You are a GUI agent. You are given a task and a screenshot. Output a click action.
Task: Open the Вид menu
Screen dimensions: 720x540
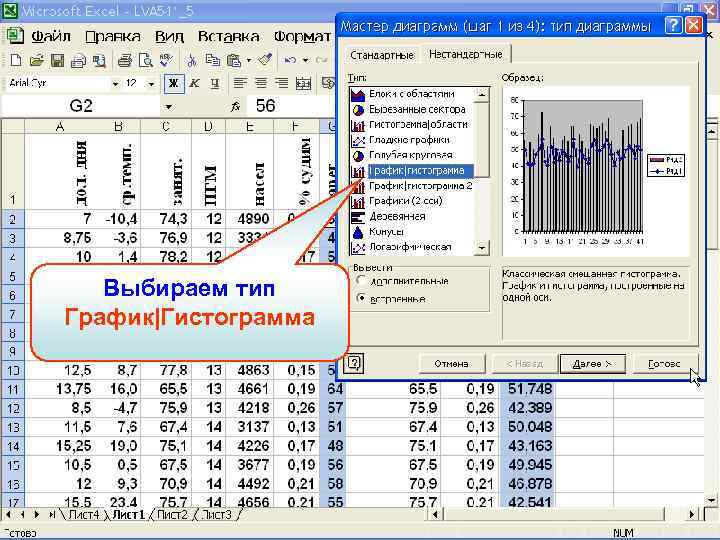(x=169, y=37)
